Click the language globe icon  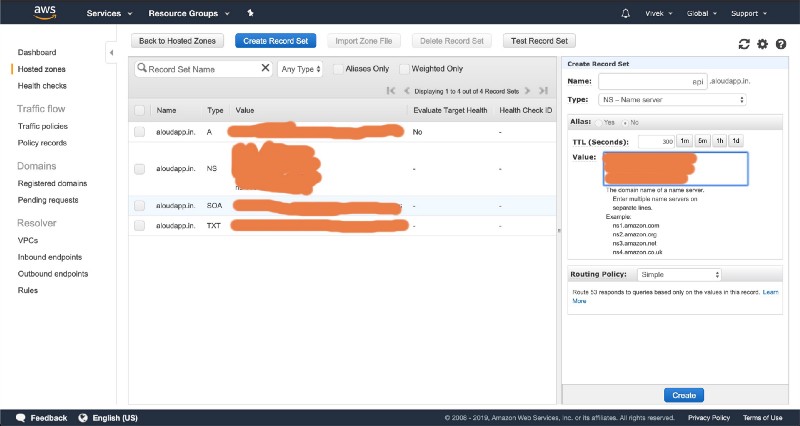coord(83,418)
